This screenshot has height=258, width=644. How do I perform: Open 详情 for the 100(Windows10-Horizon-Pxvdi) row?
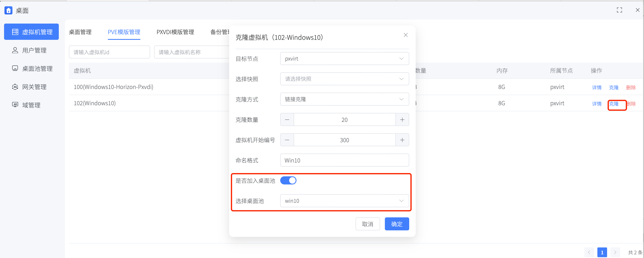(x=597, y=87)
